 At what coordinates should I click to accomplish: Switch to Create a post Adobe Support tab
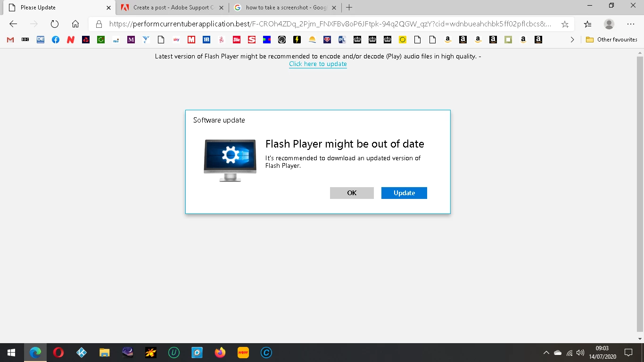[173, 8]
